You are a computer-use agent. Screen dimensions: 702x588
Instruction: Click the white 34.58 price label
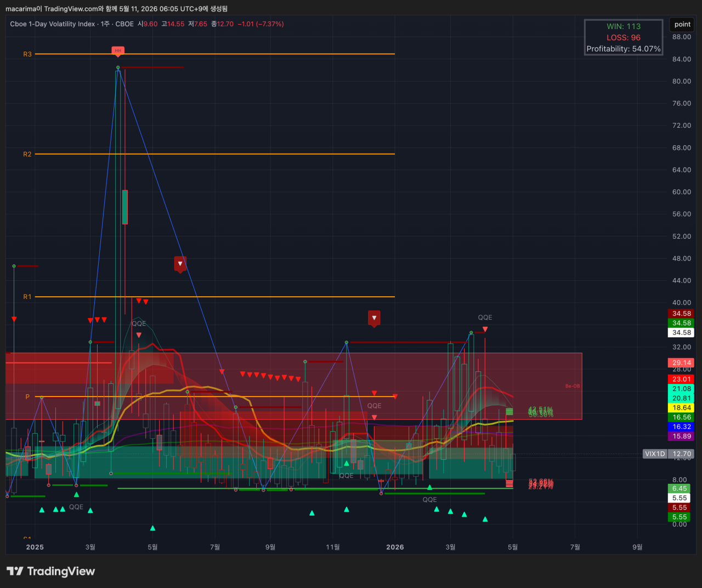[x=682, y=332]
